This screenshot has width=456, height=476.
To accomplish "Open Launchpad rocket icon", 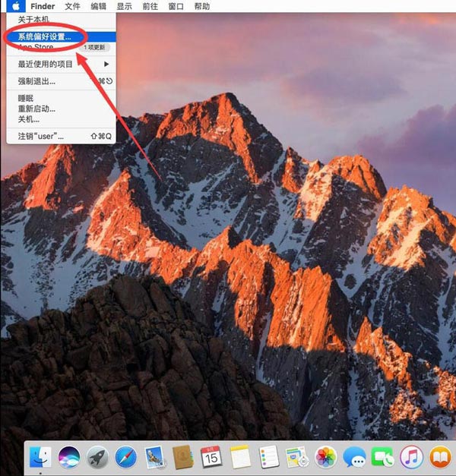I will pos(97,456).
